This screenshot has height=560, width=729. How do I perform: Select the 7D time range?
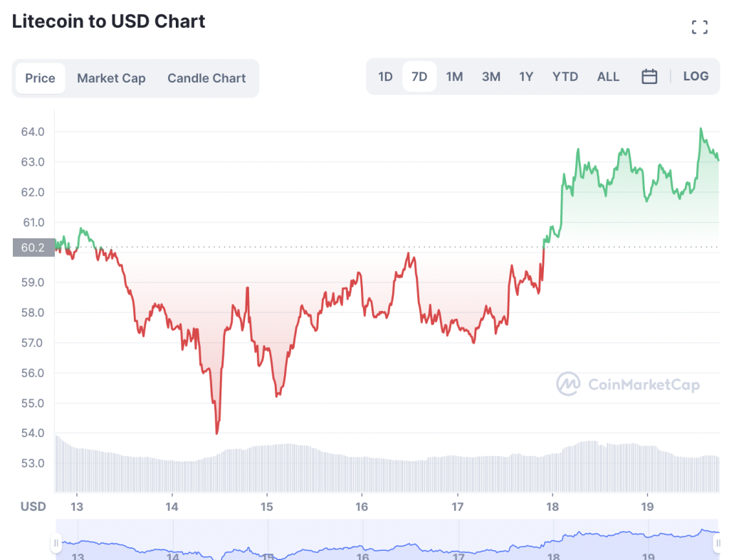click(x=419, y=77)
